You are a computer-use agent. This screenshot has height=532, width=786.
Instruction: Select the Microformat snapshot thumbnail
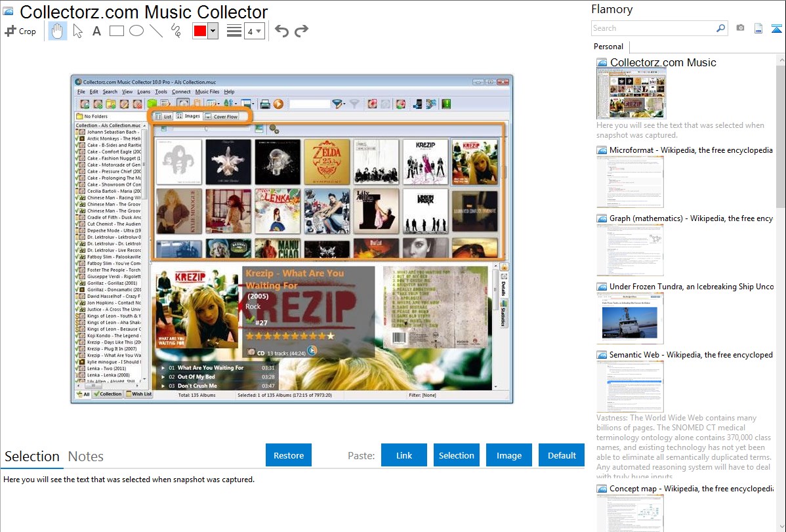tap(630, 182)
